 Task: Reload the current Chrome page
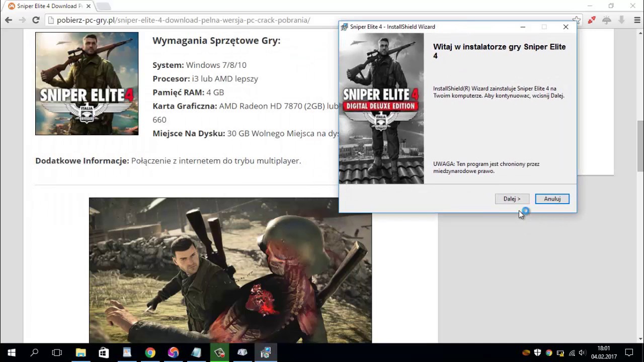tap(36, 20)
